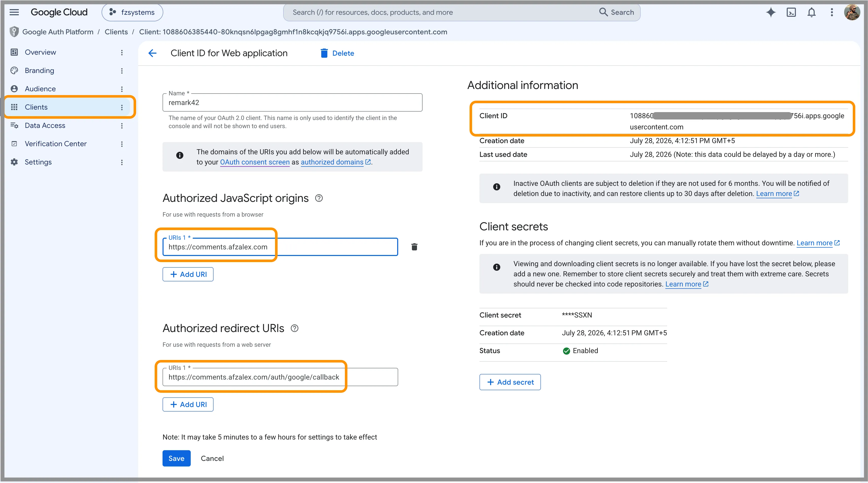Viewport: 868px width, 483px height.
Task: Click the Cancel button
Action: (212, 459)
